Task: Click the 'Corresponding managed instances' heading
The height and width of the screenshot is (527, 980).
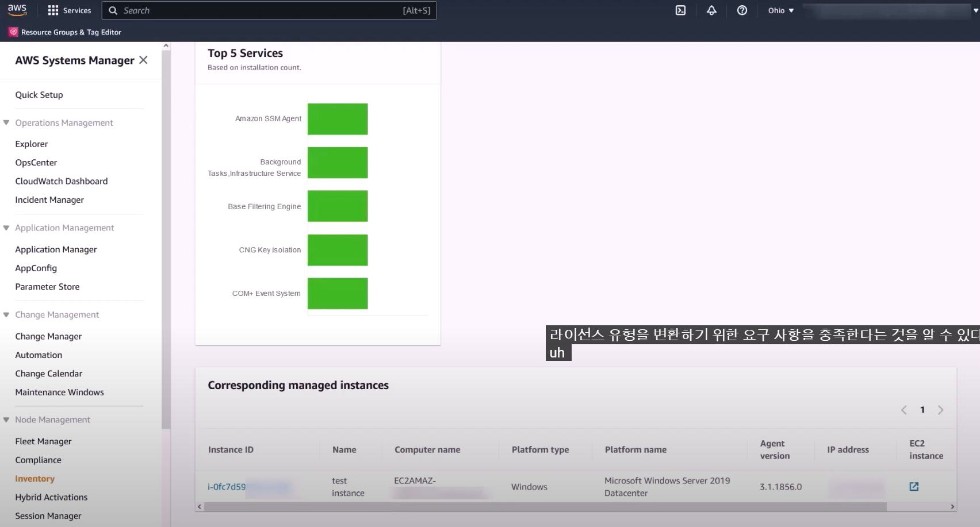Action: pos(298,385)
